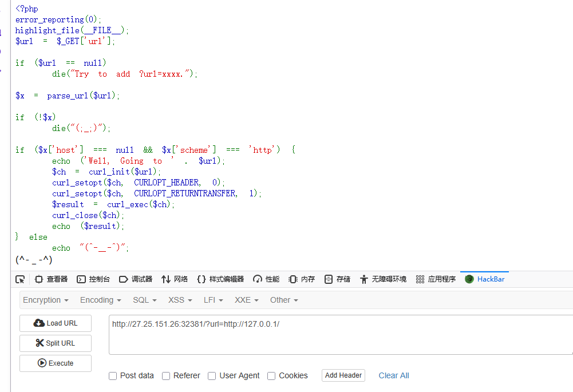Click the CURLOPT_RETURNTRANSFER code line
This screenshot has height=392, width=573.
157,193
